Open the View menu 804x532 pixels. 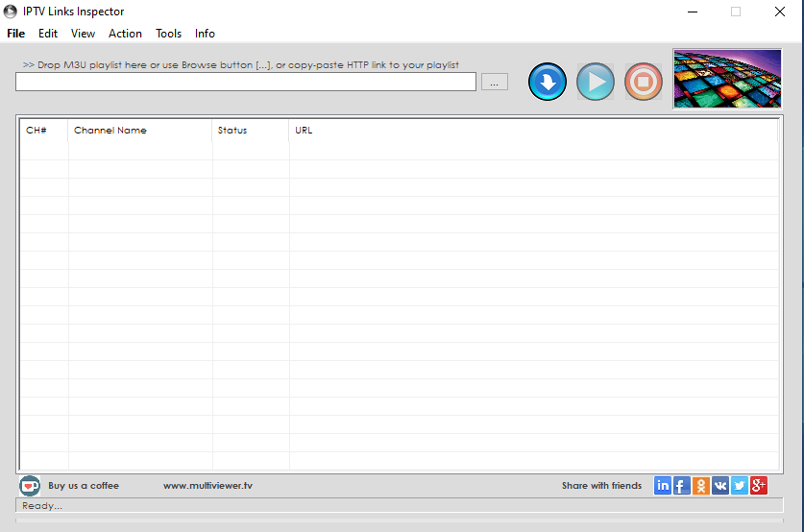click(83, 34)
